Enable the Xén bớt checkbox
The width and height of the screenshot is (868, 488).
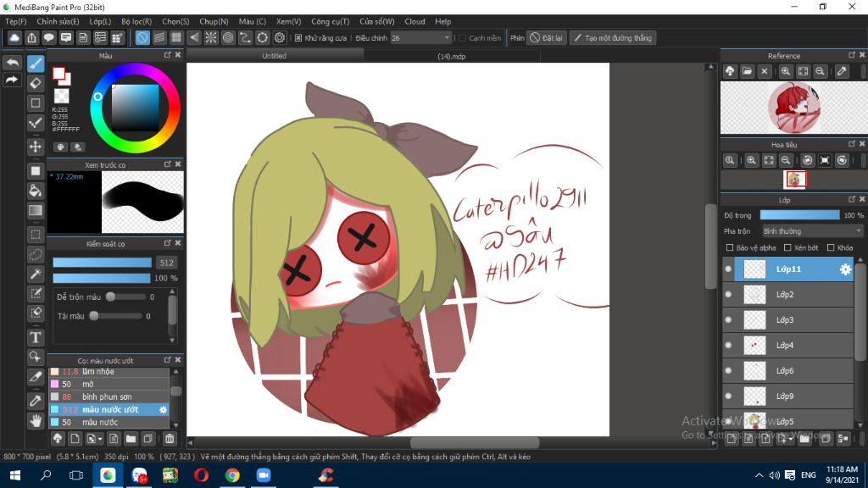[x=787, y=248]
